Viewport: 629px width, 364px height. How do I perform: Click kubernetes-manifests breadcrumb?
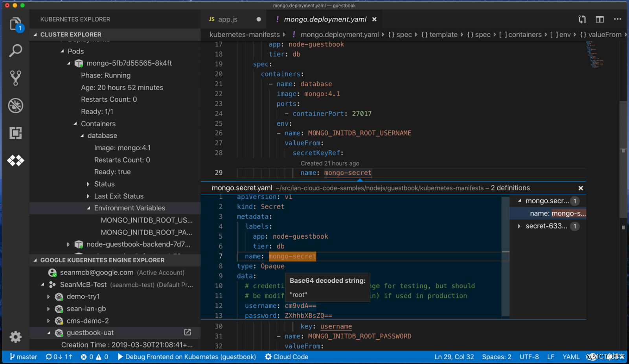coord(245,35)
